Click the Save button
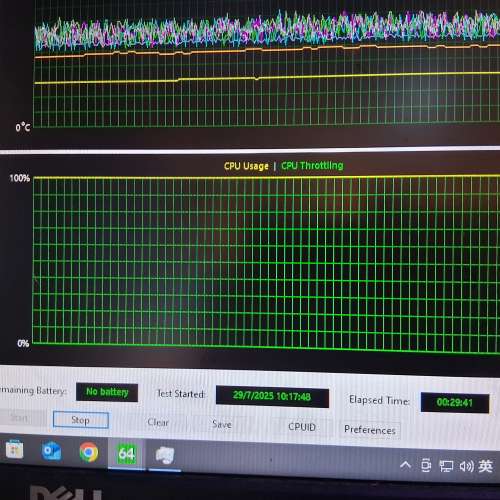Screen dimensions: 500x500 click(222, 424)
